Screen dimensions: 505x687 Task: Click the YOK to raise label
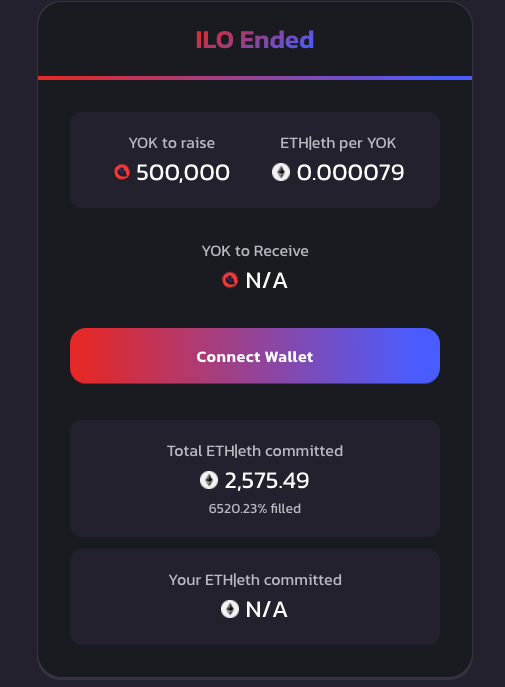coord(172,143)
